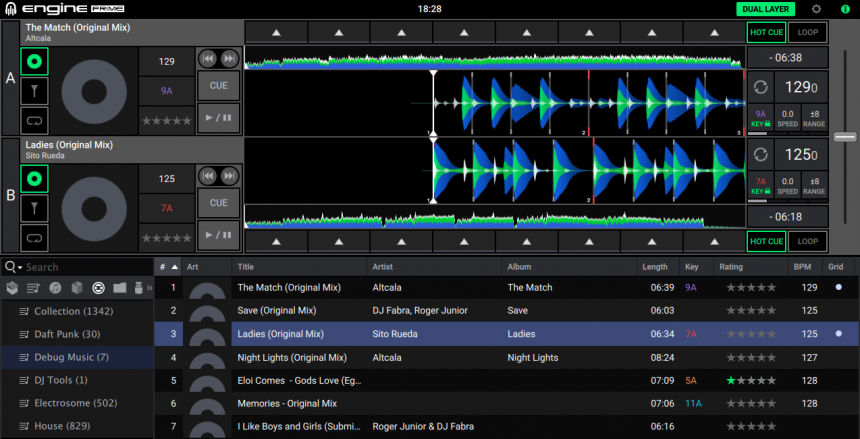
Task: Click the loop icon on deck A
Action: point(34,120)
